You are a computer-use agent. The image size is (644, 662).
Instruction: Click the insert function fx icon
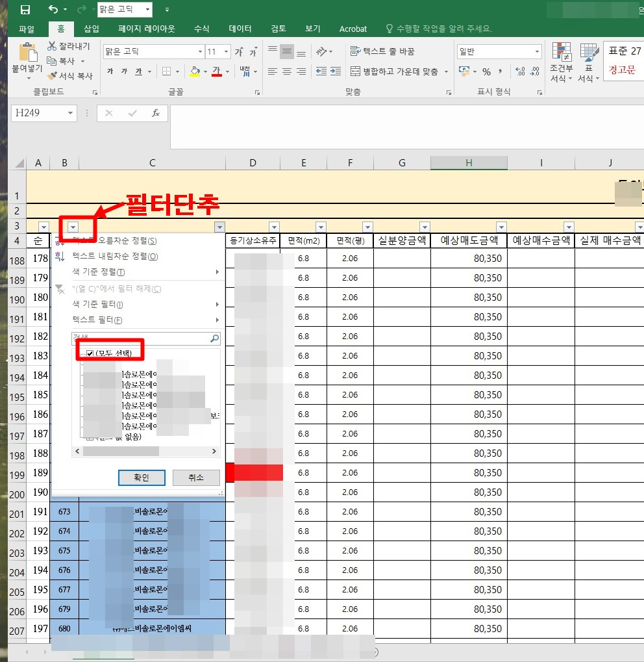pos(156,113)
